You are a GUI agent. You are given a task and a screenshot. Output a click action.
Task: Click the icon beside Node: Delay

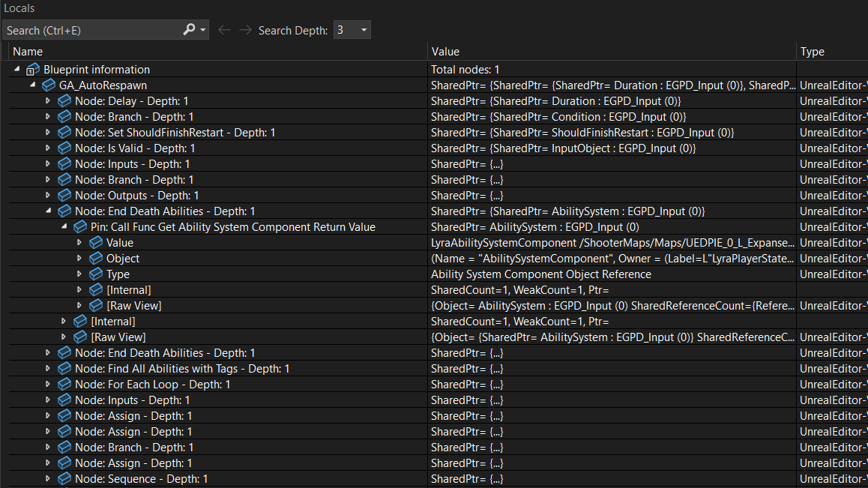tap(64, 100)
